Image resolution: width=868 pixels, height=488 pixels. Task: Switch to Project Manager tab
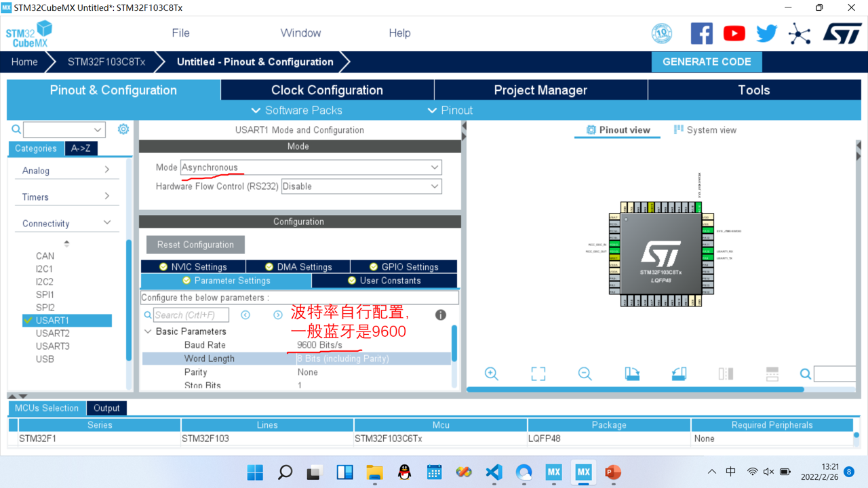[540, 90]
